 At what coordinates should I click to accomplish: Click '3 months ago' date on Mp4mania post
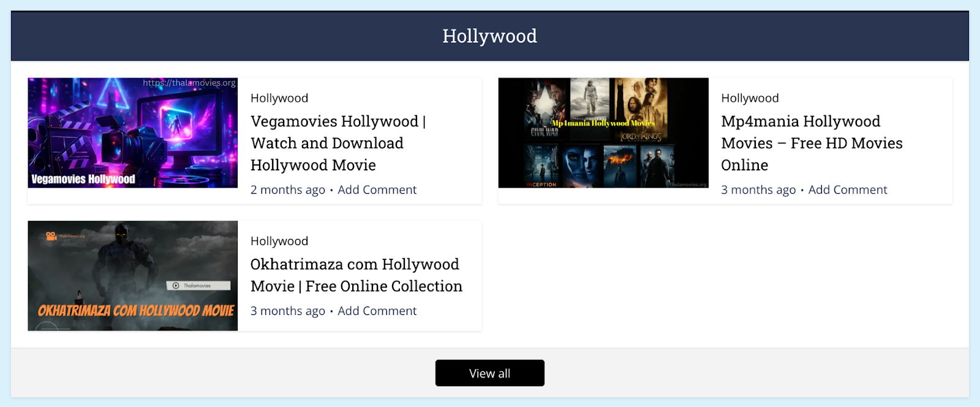click(758, 190)
